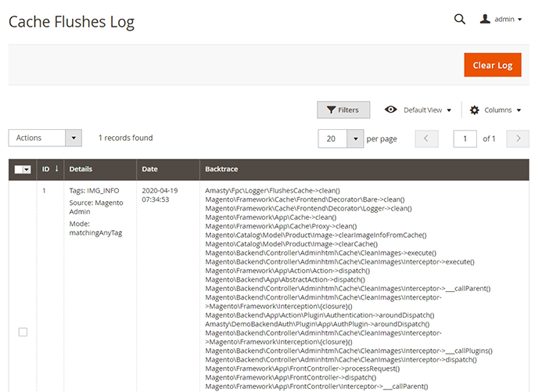Viewport: 535px width, 392px height.
Task: Open the admin user account menu
Action: coord(501,20)
